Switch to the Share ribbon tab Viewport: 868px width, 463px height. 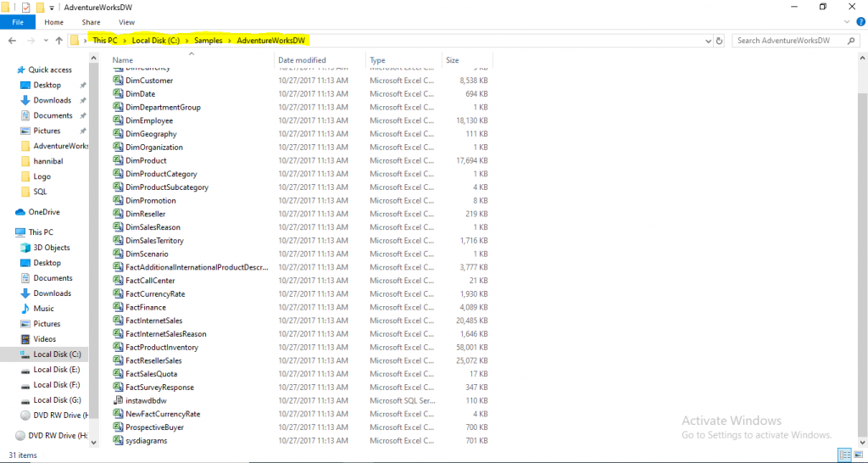click(x=91, y=22)
